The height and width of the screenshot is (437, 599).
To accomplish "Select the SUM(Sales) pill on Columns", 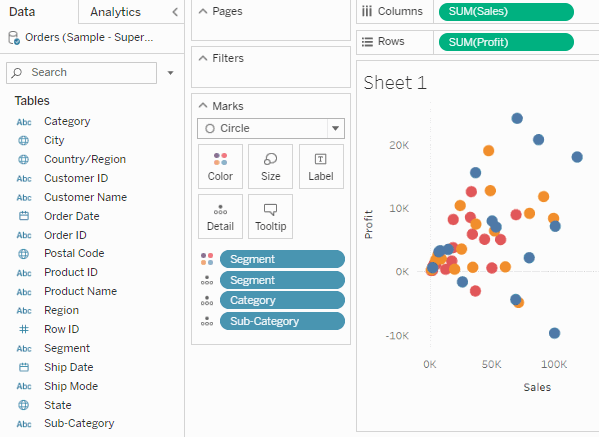I will point(506,11).
